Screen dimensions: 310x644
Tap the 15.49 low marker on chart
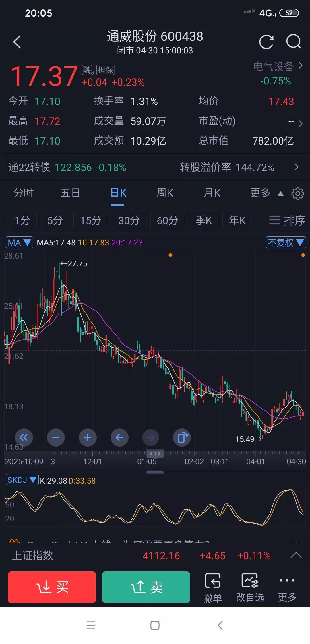click(x=249, y=439)
